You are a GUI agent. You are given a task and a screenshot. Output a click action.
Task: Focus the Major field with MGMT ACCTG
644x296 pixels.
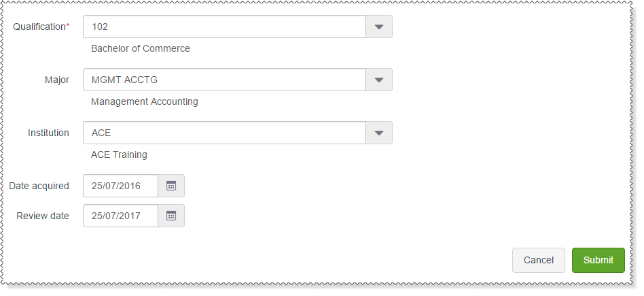point(224,80)
